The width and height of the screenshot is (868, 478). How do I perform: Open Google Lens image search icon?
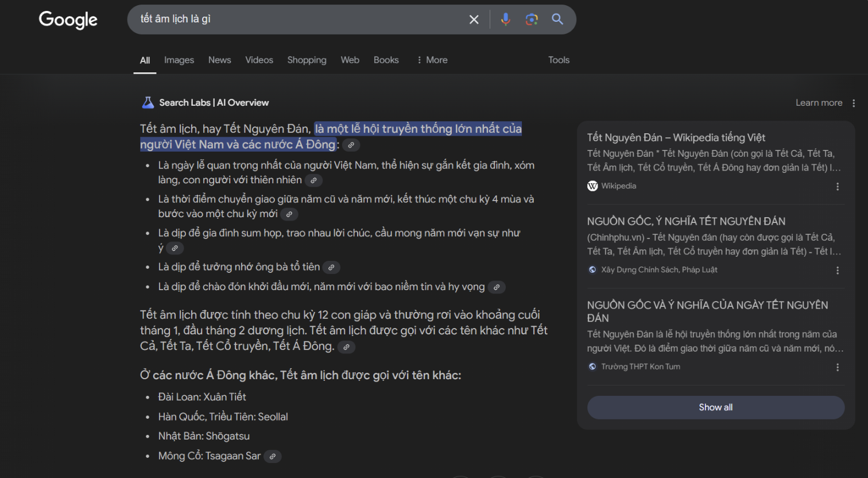tap(532, 20)
